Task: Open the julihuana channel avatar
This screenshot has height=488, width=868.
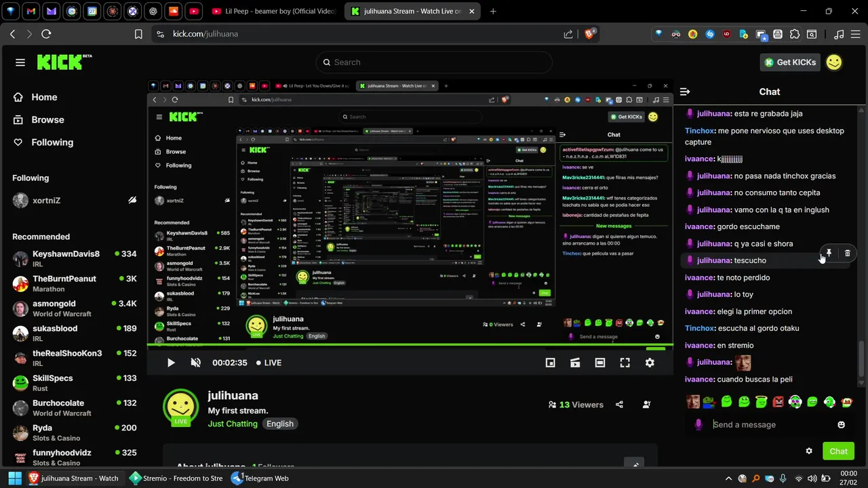Action: 180,407
